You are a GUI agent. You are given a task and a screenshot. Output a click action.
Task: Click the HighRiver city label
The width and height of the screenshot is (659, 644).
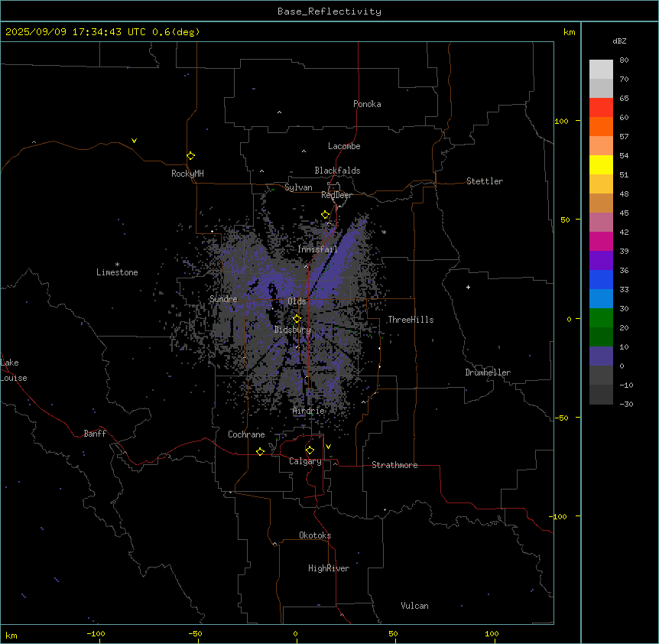[x=329, y=568]
